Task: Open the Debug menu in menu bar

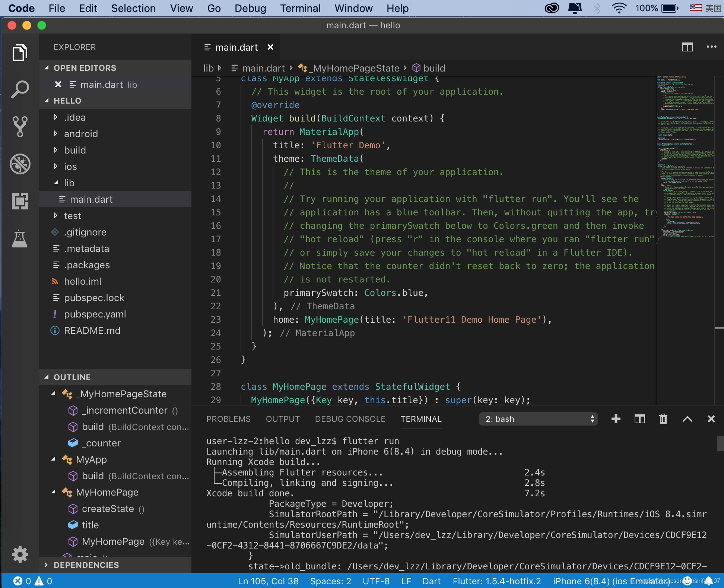Action: tap(250, 8)
